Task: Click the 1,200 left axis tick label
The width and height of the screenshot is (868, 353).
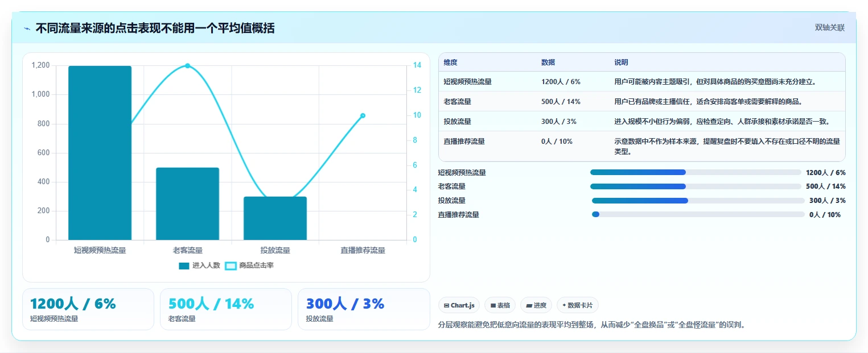Action: (40, 65)
